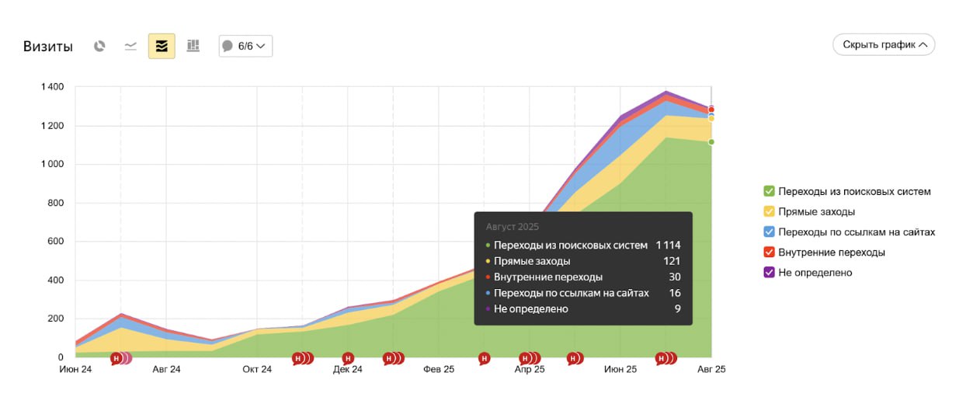Click the green data point for August 2025
The width and height of the screenshot is (980, 404).
711,141
